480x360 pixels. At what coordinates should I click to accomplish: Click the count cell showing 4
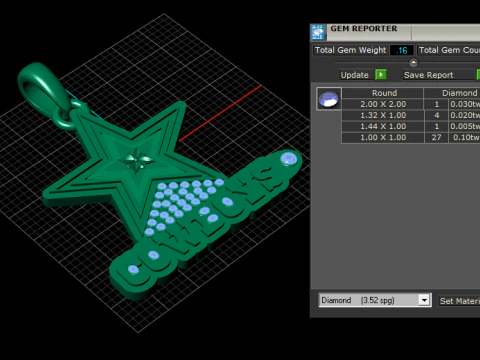[x=436, y=115]
